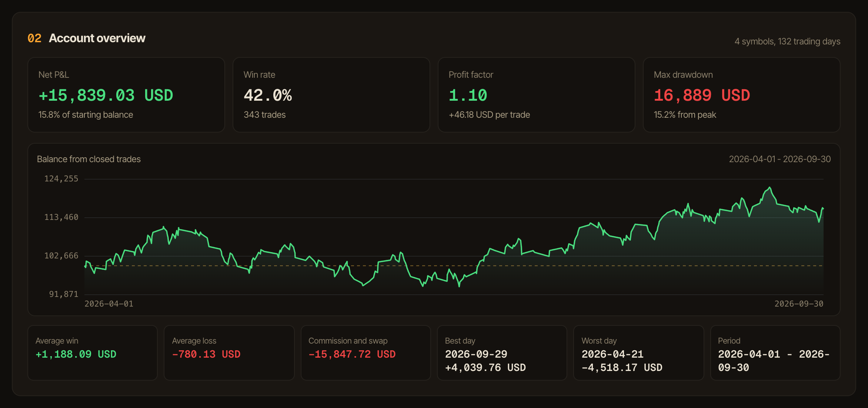Click x-axis start date 2026-04-01

(109, 304)
